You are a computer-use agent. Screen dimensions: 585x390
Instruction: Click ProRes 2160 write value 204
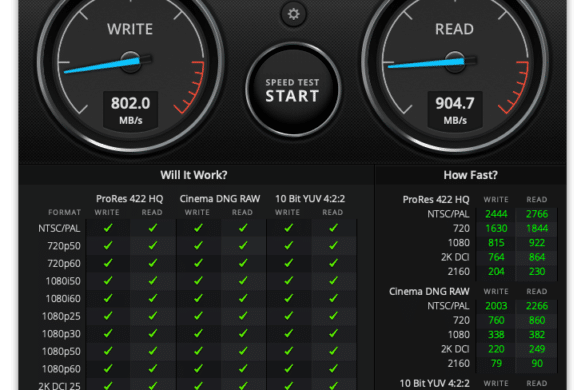496,271
